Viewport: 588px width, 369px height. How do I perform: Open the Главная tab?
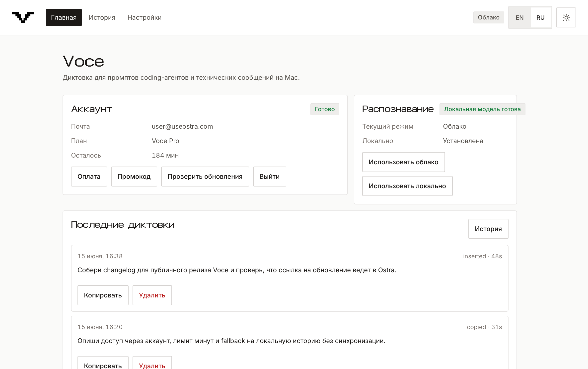pos(64,17)
